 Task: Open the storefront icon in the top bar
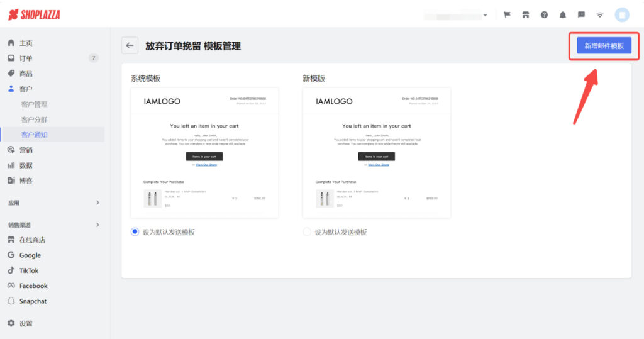click(526, 15)
